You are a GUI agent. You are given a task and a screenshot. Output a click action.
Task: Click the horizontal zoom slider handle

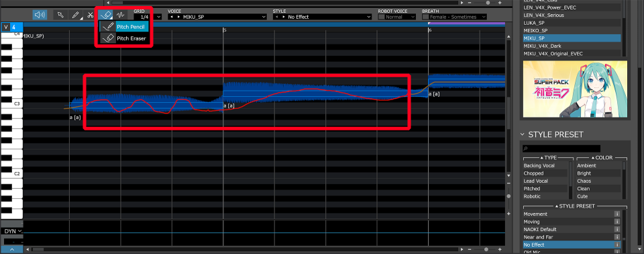point(486,249)
